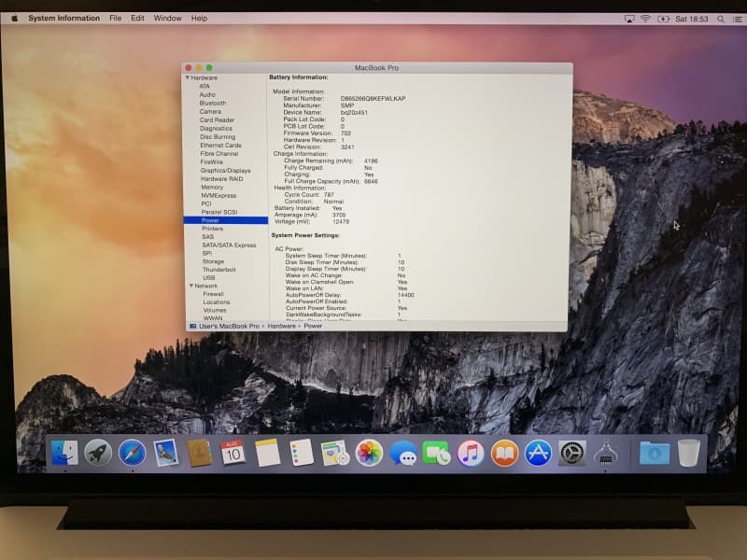Select Storage in sidebar
The width and height of the screenshot is (747, 560).
pyautogui.click(x=213, y=261)
